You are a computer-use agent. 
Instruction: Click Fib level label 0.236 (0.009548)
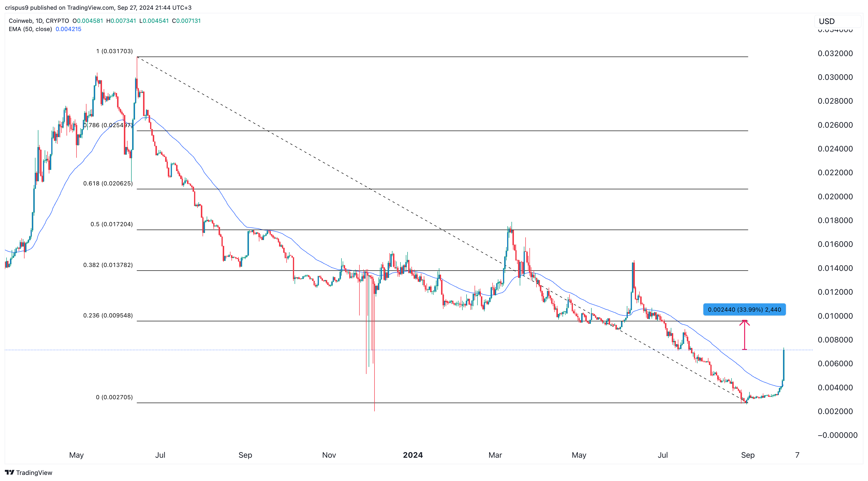(108, 315)
